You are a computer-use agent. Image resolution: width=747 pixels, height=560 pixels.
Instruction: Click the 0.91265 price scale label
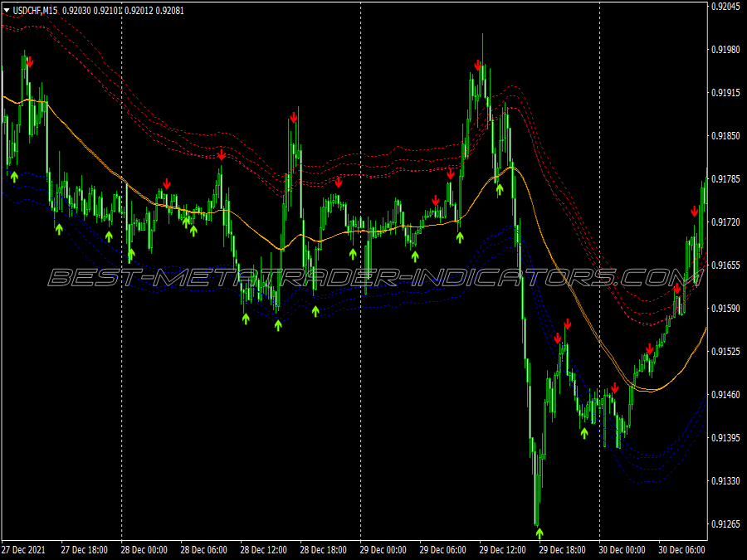[725, 523]
